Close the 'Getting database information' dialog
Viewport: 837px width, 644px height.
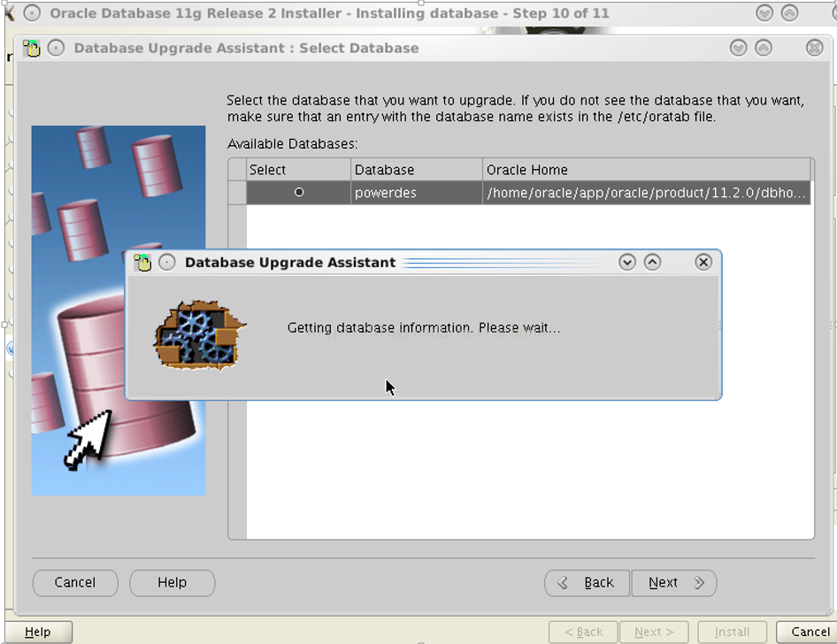coord(703,262)
